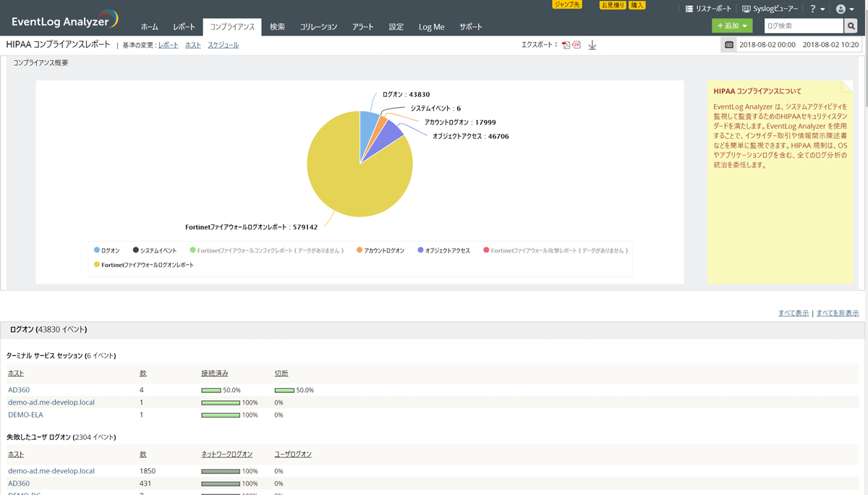868x495 pixels.
Task: Click the log search magnifier icon
Action: pyautogui.click(x=851, y=25)
